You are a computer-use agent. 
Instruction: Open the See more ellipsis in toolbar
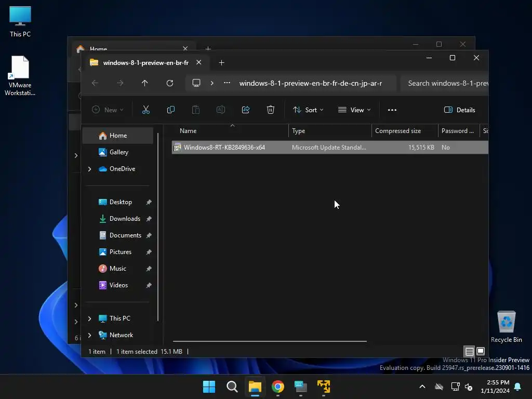(x=392, y=110)
